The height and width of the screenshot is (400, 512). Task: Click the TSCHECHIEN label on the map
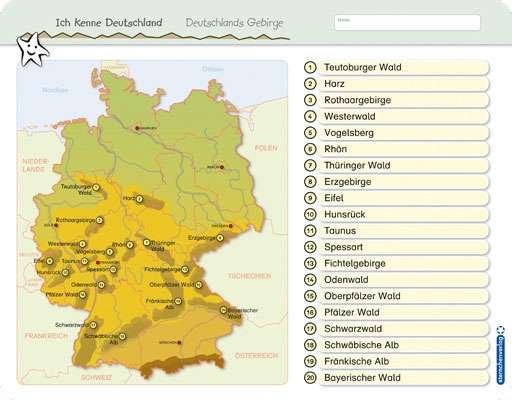pos(250,276)
